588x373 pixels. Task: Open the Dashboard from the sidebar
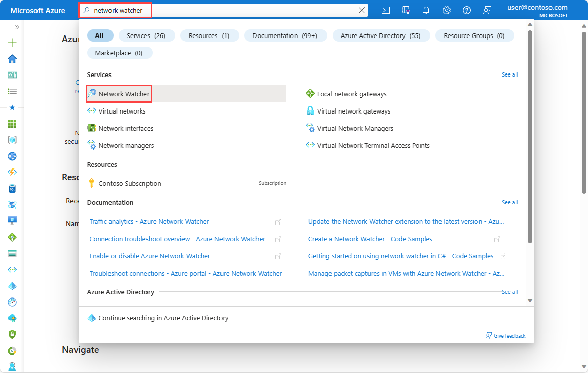[12, 74]
